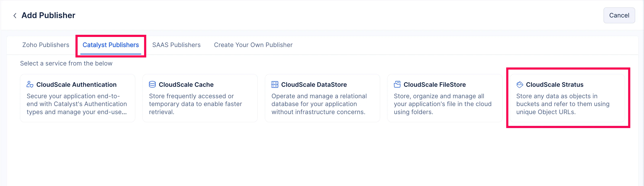Click the CloudScale Cache database icon
This screenshot has height=186, width=644.
[152, 85]
